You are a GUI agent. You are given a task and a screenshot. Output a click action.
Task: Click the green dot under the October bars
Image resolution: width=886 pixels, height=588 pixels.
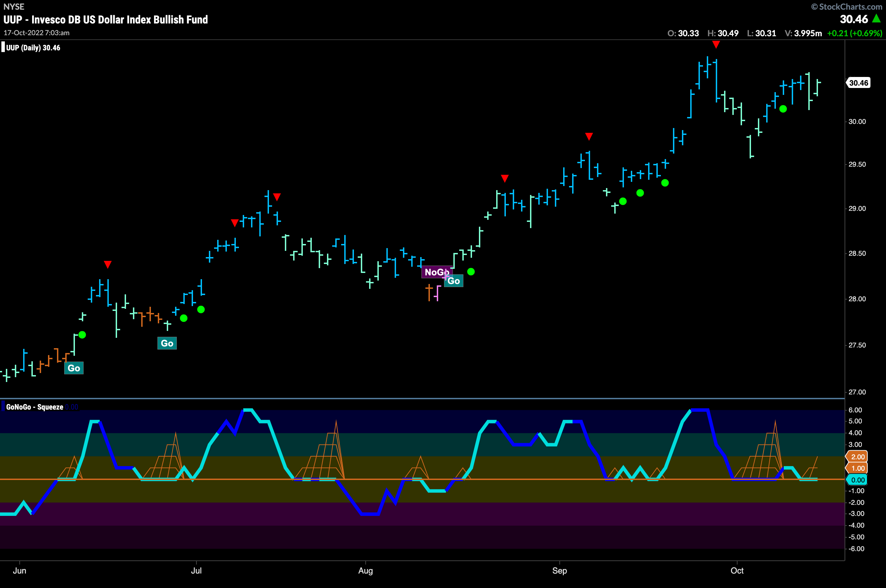(x=783, y=109)
